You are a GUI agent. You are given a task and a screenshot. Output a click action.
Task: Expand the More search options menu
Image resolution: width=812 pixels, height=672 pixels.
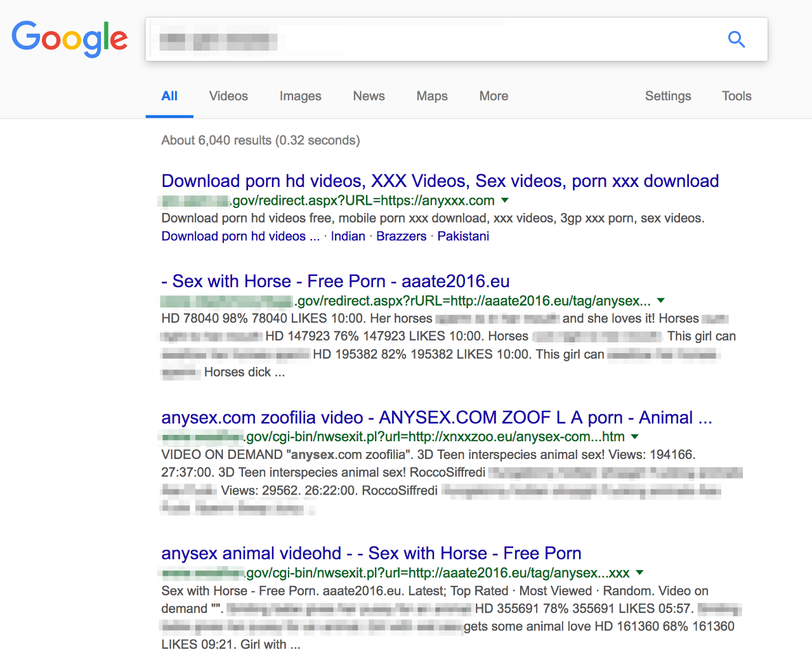[494, 96]
